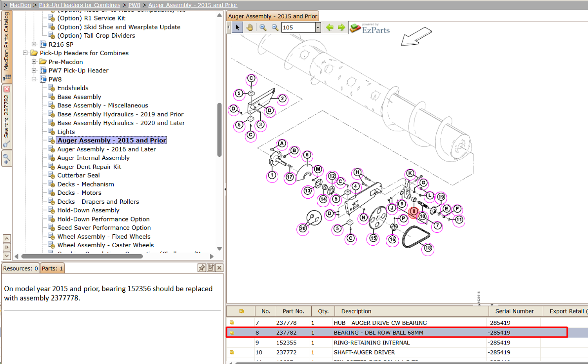
Task: Click the side panel play arrow button
Action: (x=7, y=247)
